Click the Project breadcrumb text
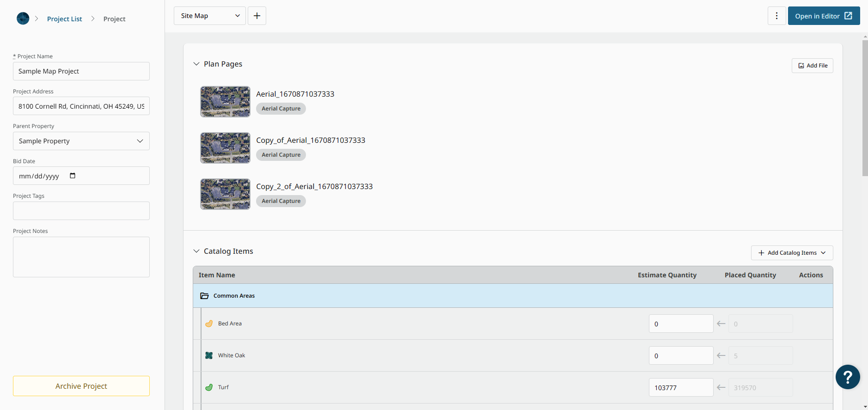 point(114,19)
